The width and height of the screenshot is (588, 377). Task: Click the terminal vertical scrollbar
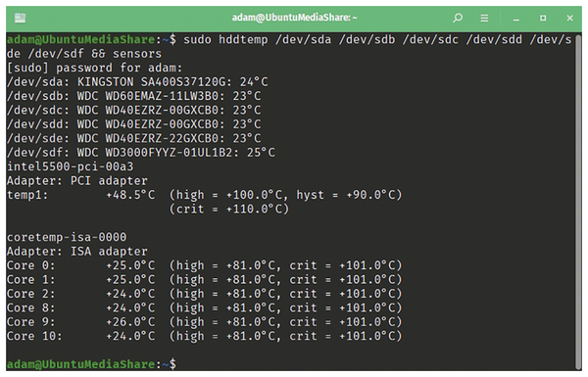pyautogui.click(x=578, y=202)
